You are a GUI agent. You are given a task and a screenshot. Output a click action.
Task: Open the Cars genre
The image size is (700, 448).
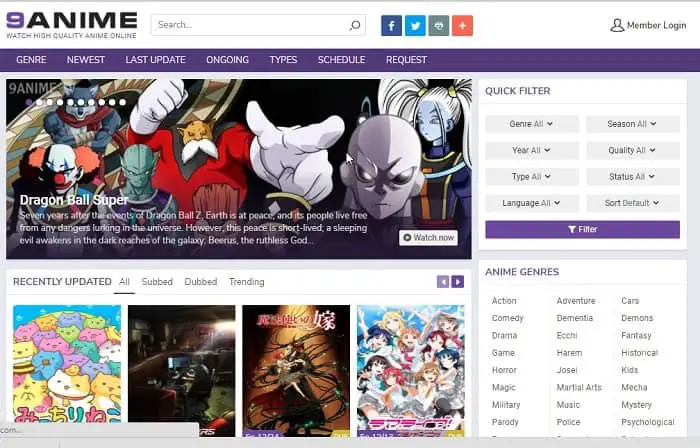(630, 301)
